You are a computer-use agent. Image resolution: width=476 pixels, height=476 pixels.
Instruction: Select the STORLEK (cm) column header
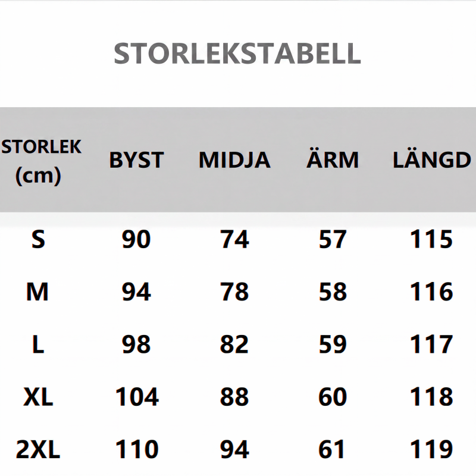pyautogui.click(x=41, y=161)
